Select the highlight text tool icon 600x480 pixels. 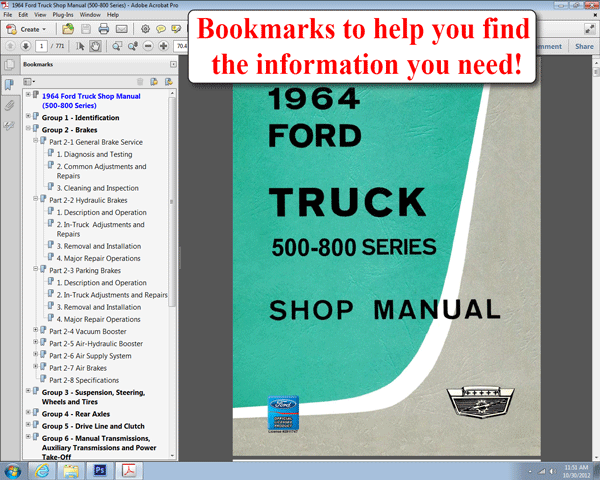(176, 29)
